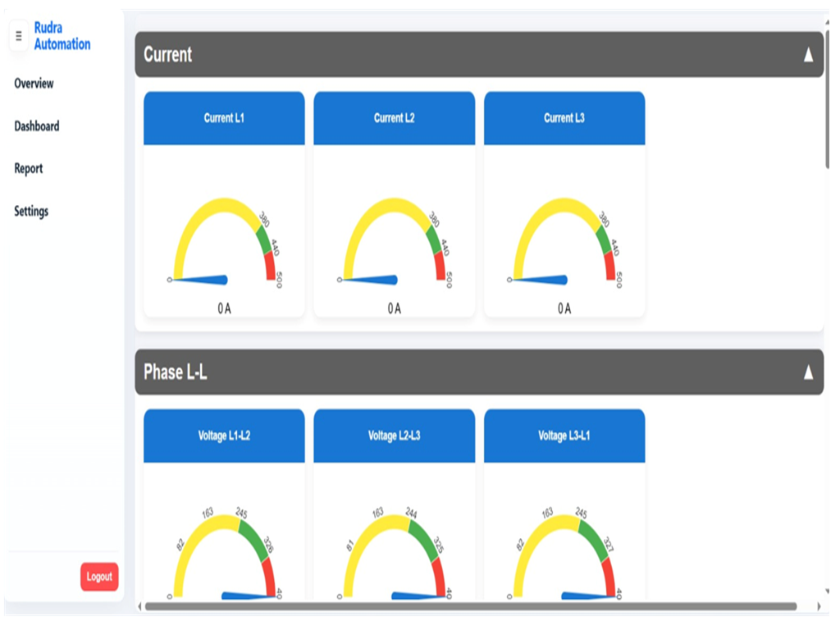The image size is (840, 630).
Task: Click the Voltage L3-L1 gauge dial
Action: click(564, 555)
